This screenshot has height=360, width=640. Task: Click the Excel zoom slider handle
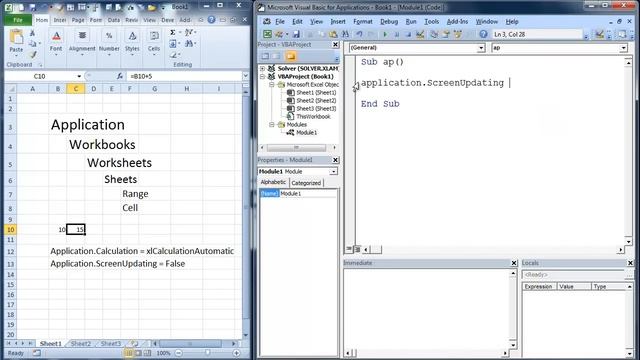point(207,353)
